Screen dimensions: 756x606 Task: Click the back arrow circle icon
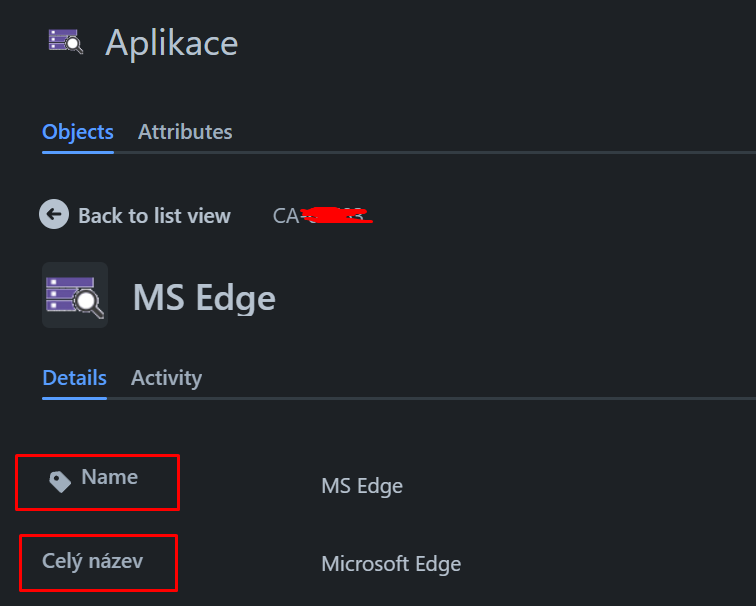(x=54, y=214)
